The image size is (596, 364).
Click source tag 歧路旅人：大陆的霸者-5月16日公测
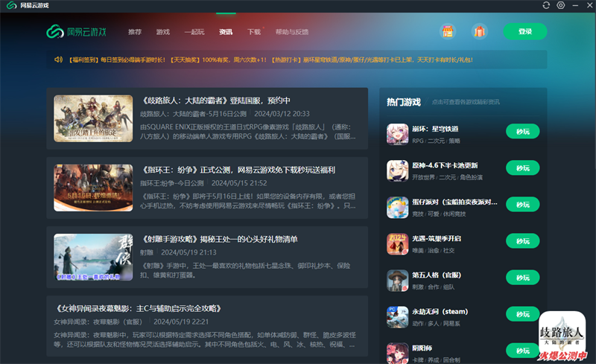click(x=193, y=114)
